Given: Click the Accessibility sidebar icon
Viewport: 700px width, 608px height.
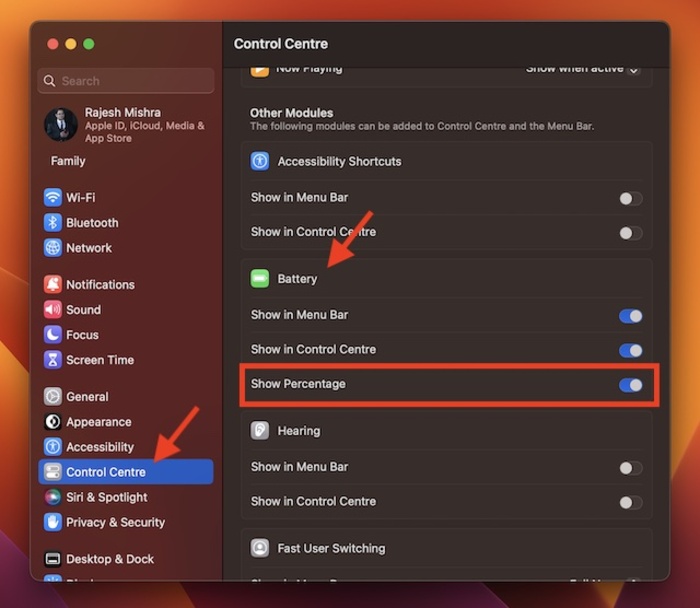Looking at the screenshot, I should (53, 446).
